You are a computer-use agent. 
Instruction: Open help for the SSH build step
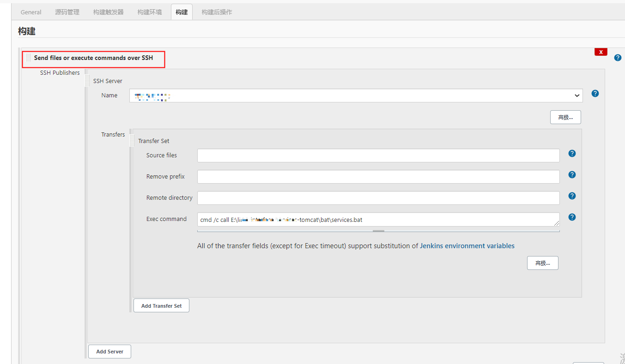point(618,58)
